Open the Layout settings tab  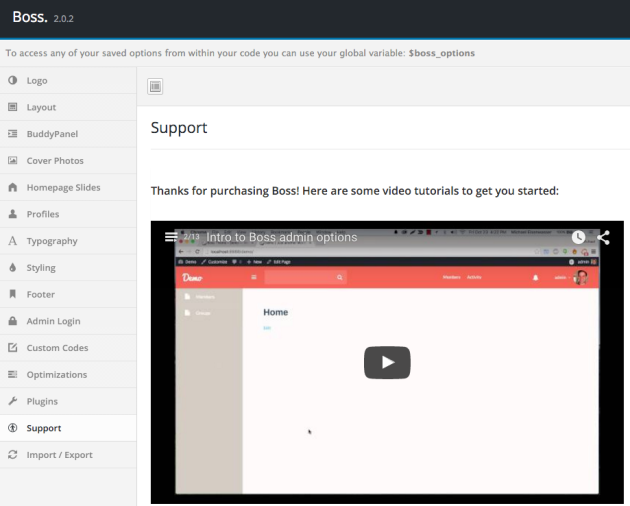(68, 107)
